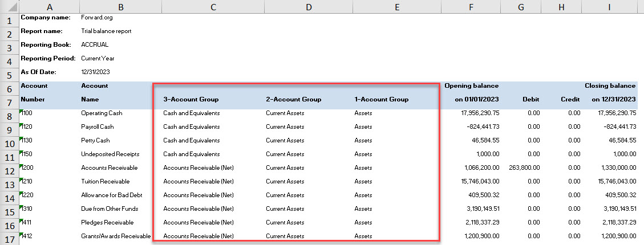Click the error indicator triangle on account 1100

21,110
